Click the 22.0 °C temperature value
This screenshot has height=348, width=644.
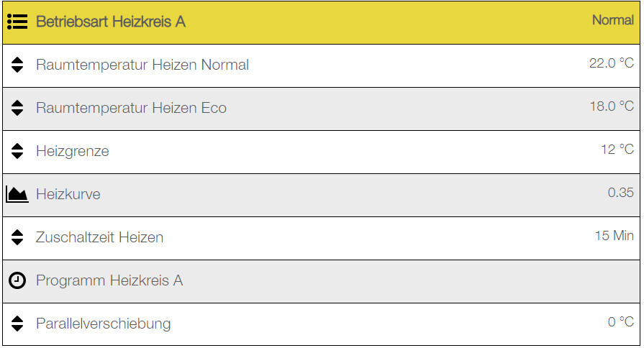click(x=611, y=63)
